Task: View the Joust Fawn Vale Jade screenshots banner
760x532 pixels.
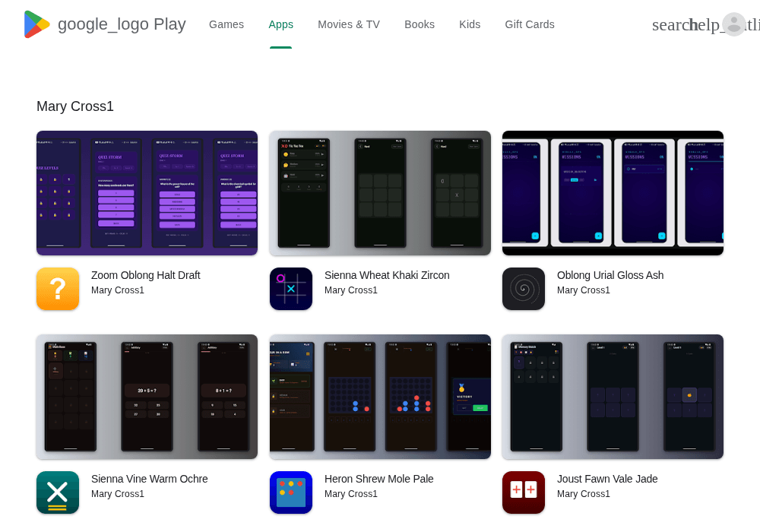Action: 613,396
